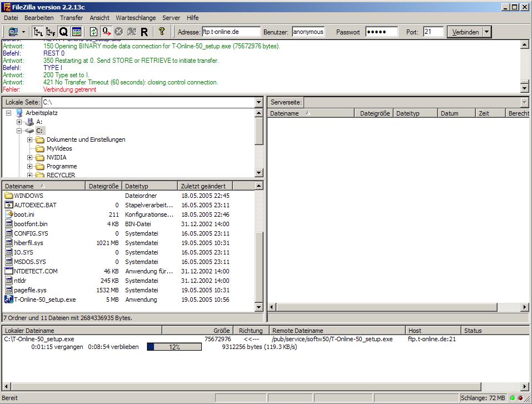
Task: Sort the server list by the Zeit column
Action: click(x=490, y=113)
